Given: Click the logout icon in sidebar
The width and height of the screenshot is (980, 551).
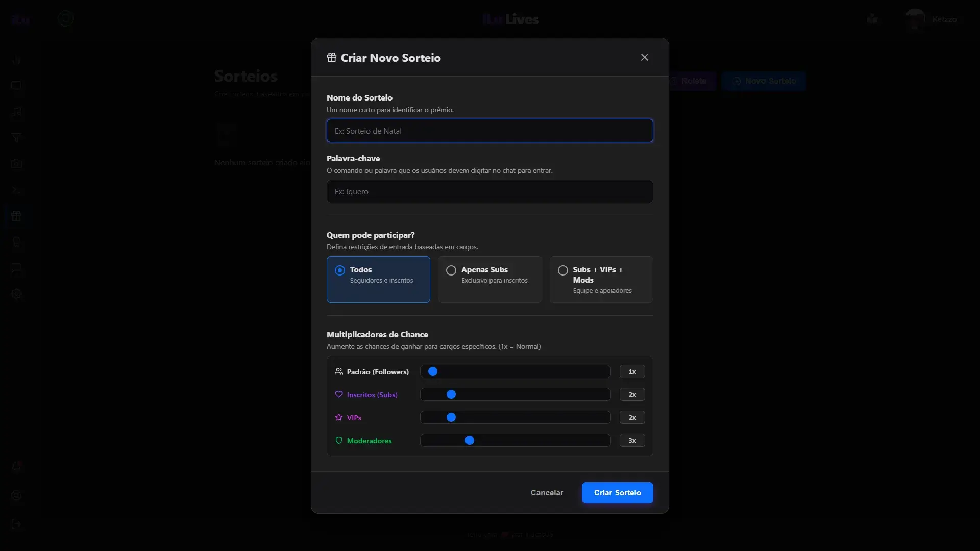Looking at the screenshot, I should coord(16,524).
